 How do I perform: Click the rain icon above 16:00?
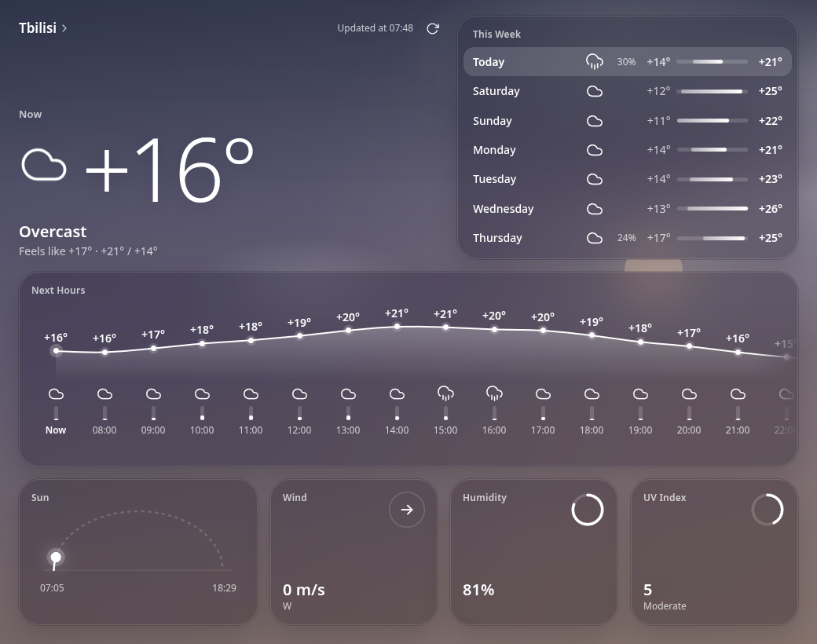coord(494,394)
